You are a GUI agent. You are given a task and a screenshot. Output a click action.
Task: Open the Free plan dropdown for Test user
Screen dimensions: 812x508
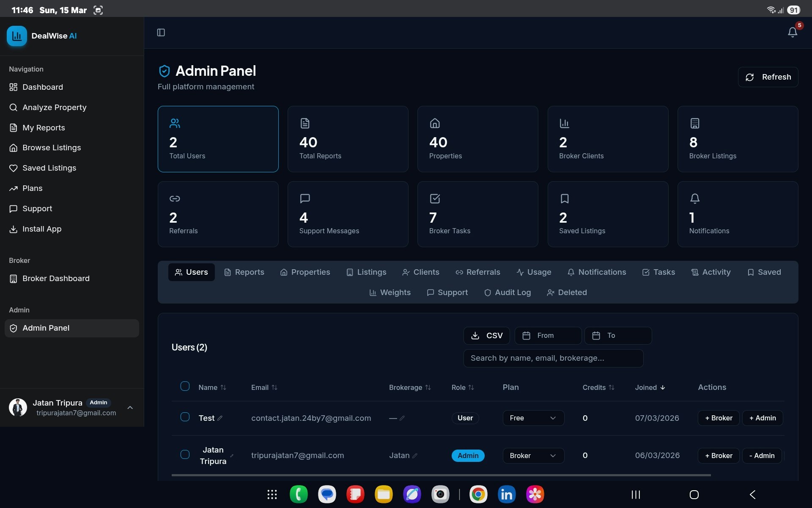pyautogui.click(x=533, y=418)
